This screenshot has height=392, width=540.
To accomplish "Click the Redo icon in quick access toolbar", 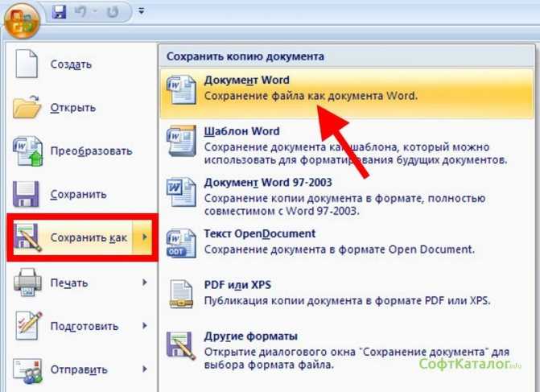I will tap(113, 12).
